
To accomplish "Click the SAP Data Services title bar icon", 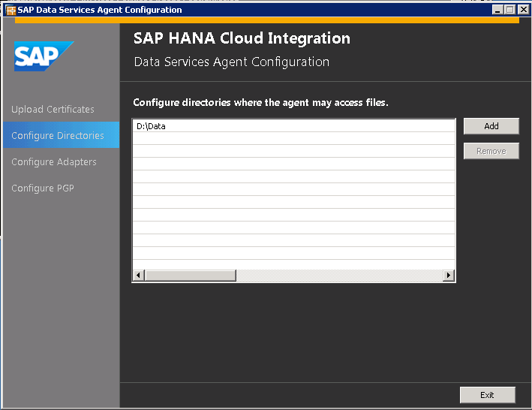I will (11, 10).
